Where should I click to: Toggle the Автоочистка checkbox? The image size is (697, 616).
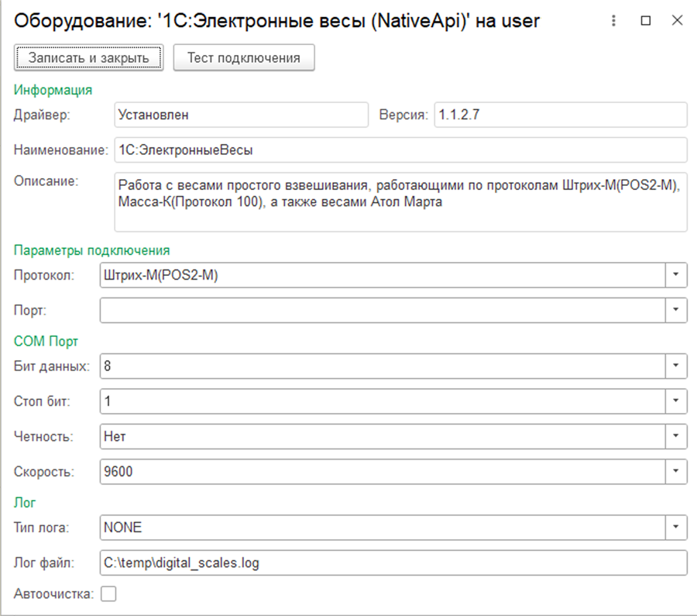coord(108,594)
